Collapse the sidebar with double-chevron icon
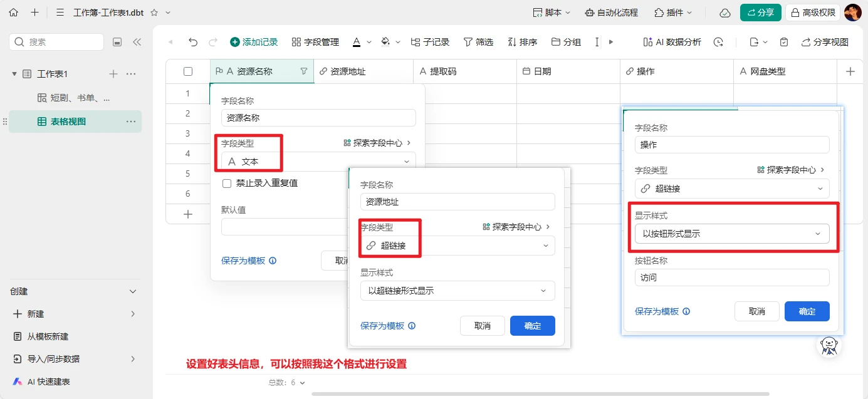 137,42
